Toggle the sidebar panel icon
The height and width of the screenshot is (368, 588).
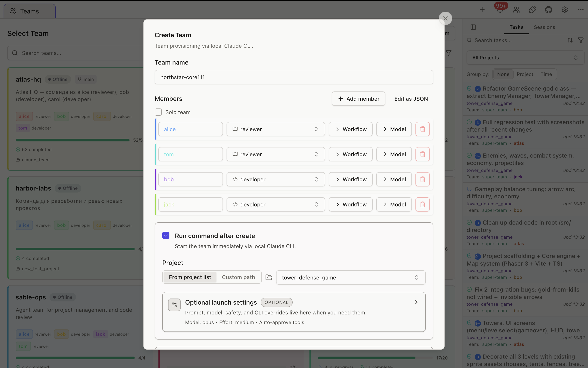473,27
